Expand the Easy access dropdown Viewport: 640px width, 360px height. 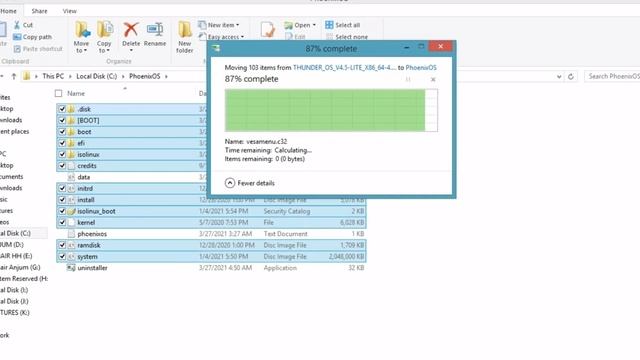coord(242,37)
